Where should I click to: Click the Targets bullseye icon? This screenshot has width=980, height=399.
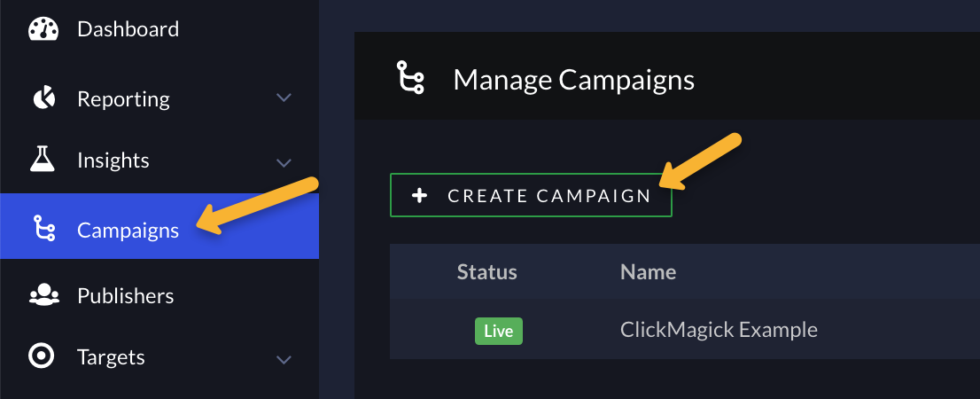[42, 356]
